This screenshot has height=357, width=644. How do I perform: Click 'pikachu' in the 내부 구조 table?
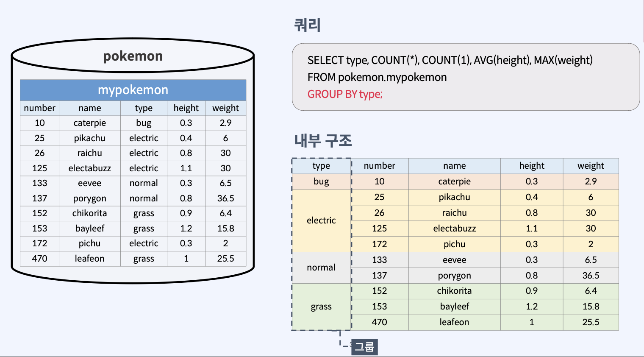pos(455,197)
